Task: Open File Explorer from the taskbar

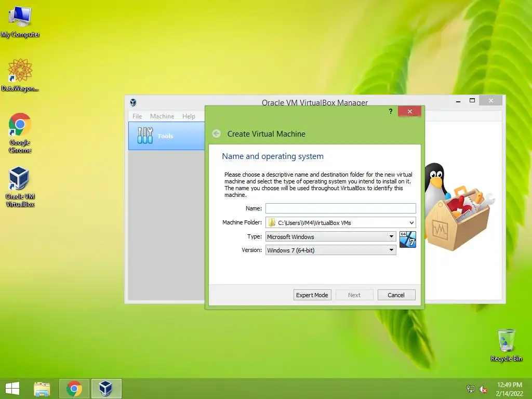Action: (42, 389)
